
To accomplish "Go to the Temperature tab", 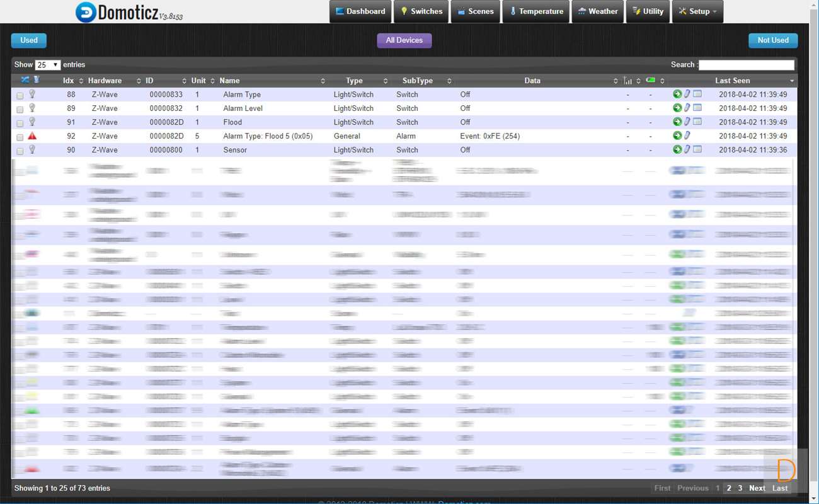I will point(536,11).
